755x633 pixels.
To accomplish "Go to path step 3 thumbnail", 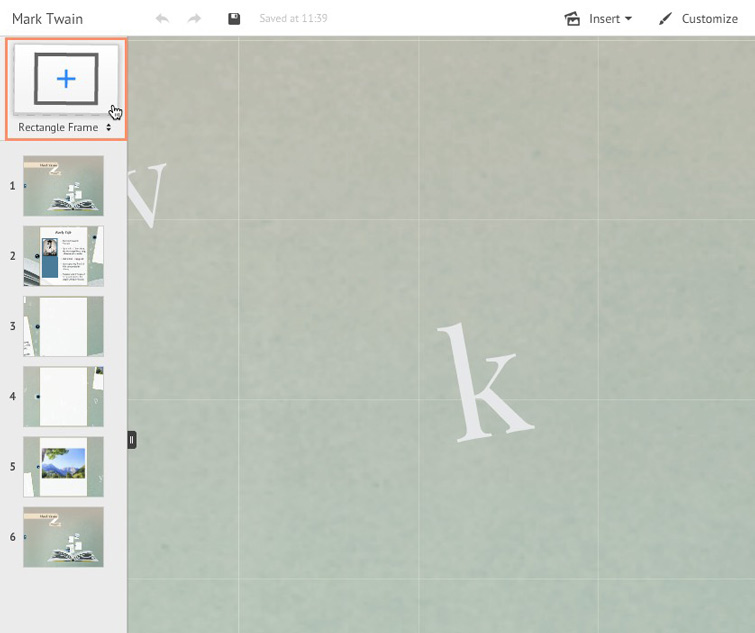I will click(x=63, y=326).
